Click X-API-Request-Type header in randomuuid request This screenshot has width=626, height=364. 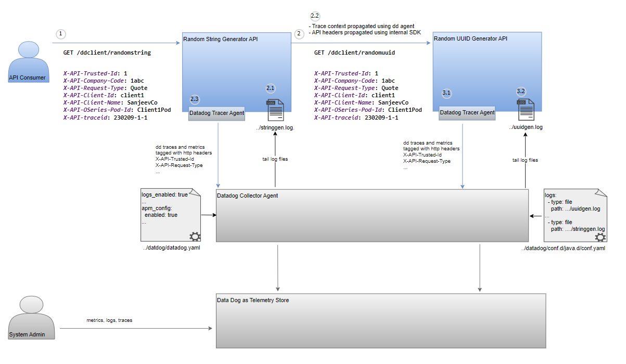point(356,88)
